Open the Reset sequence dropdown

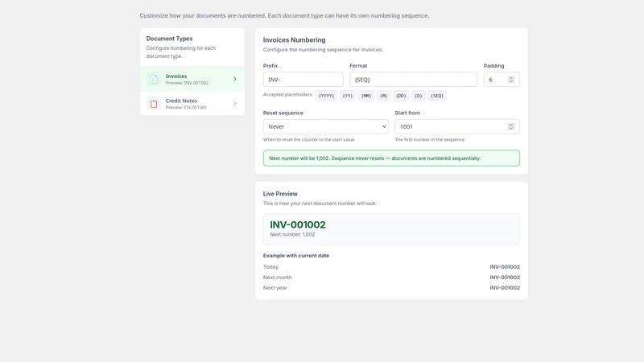pyautogui.click(x=326, y=127)
